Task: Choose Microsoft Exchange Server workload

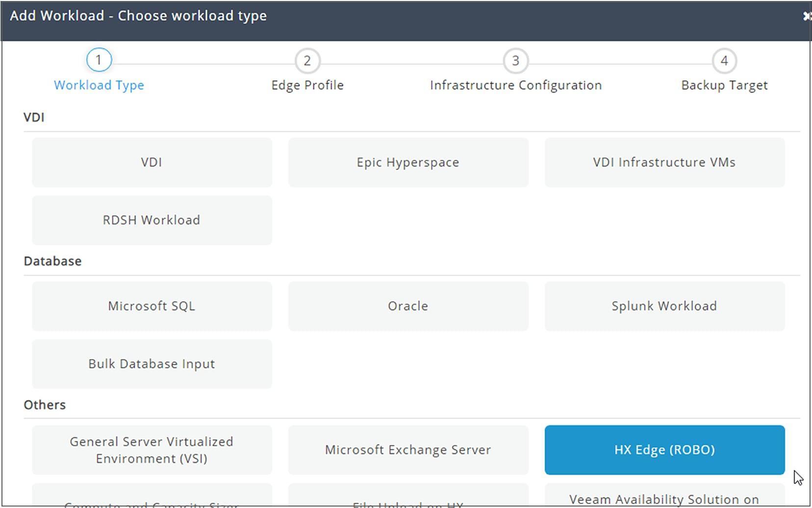Action: coord(408,450)
